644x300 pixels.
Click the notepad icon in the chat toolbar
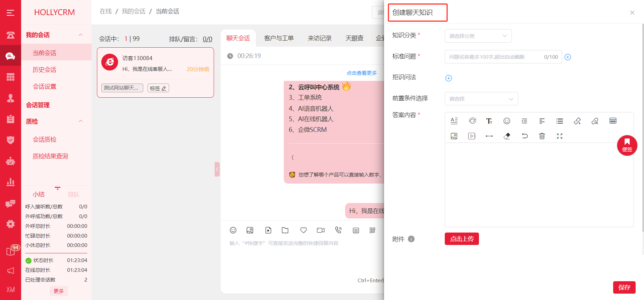tap(356, 230)
